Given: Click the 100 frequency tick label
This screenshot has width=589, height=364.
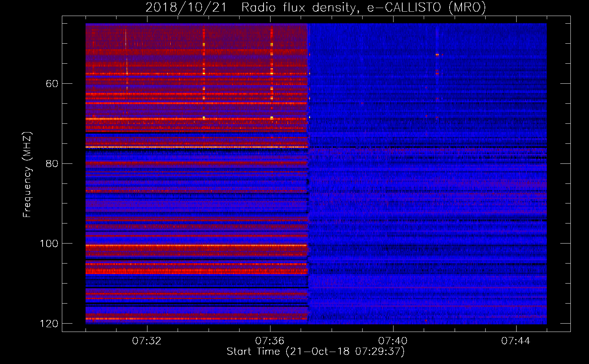Looking at the screenshot, I should pos(49,243).
